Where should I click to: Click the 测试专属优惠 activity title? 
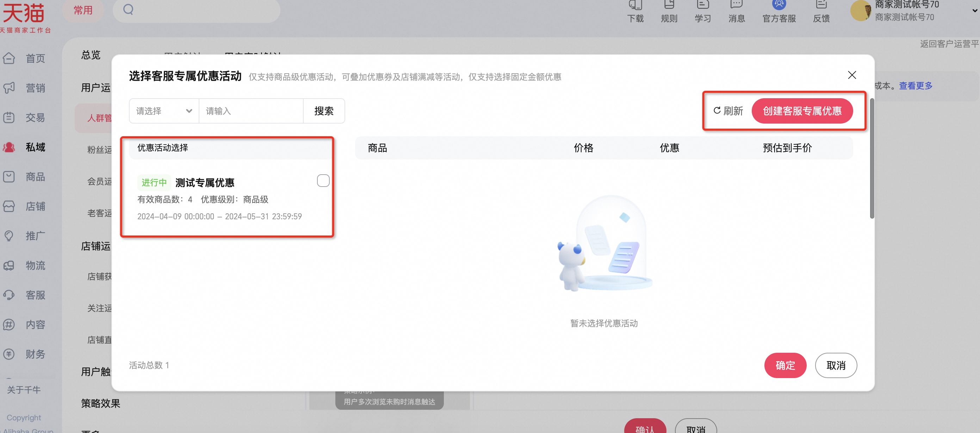click(205, 183)
